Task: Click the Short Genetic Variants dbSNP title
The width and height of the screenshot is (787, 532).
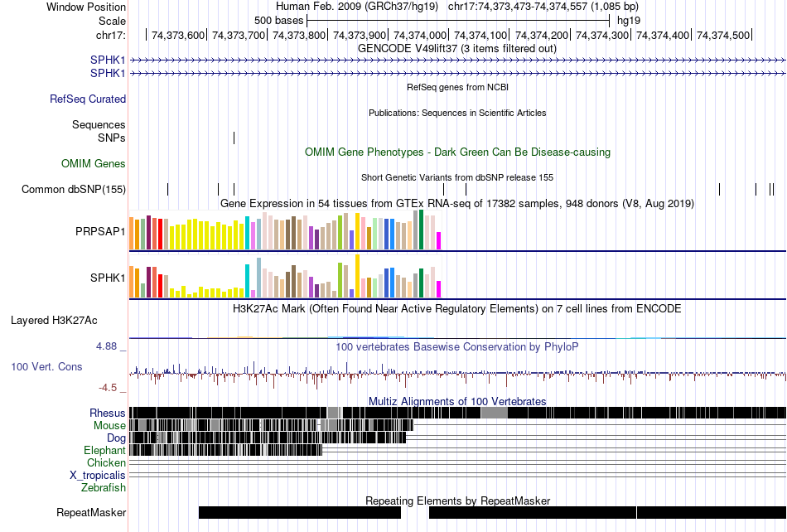Action: click(457, 177)
